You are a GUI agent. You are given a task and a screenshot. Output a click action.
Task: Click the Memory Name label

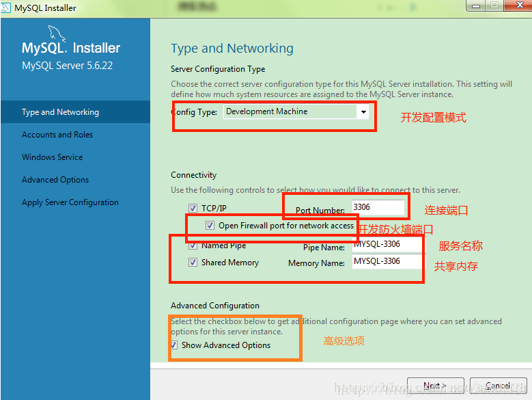(316, 263)
